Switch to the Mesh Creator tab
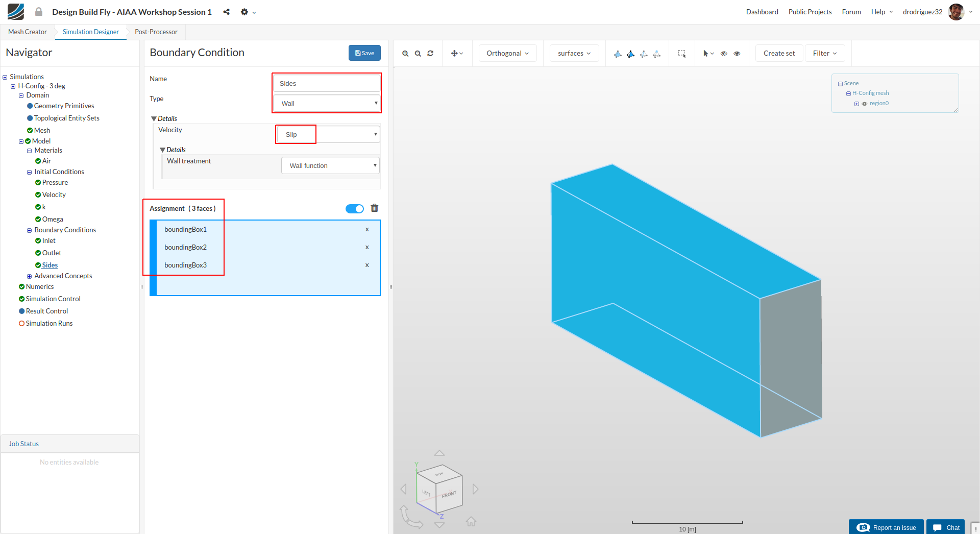This screenshot has width=980, height=534. point(28,32)
